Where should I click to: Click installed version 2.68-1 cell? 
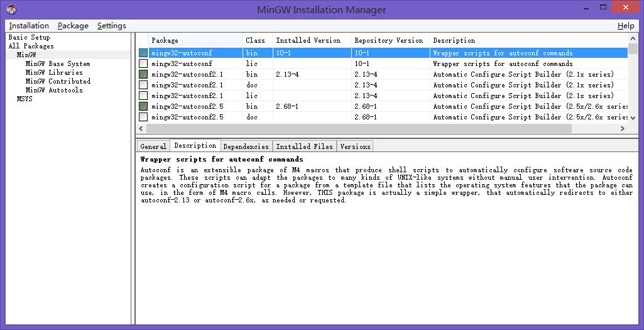pyautogui.click(x=288, y=106)
